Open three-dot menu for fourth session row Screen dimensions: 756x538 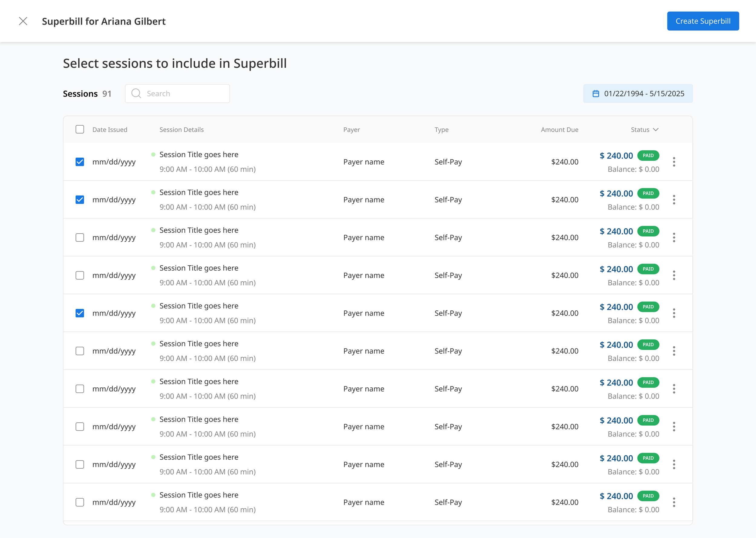click(673, 275)
